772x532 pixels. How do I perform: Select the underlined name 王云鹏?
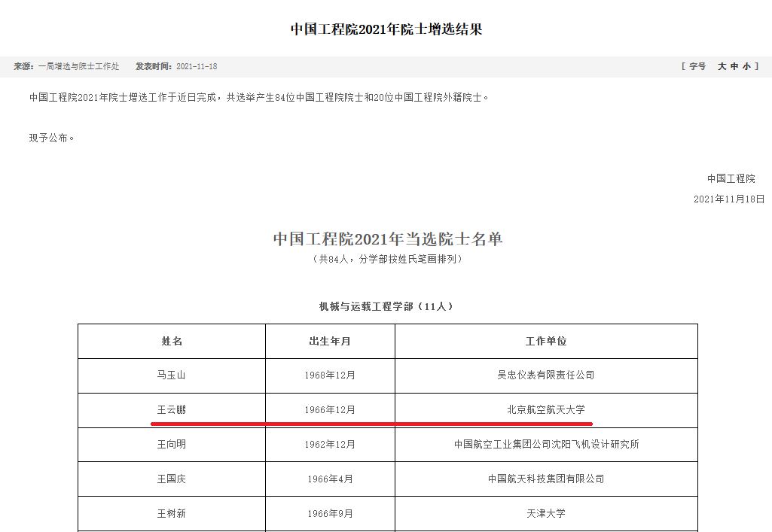tap(172, 410)
